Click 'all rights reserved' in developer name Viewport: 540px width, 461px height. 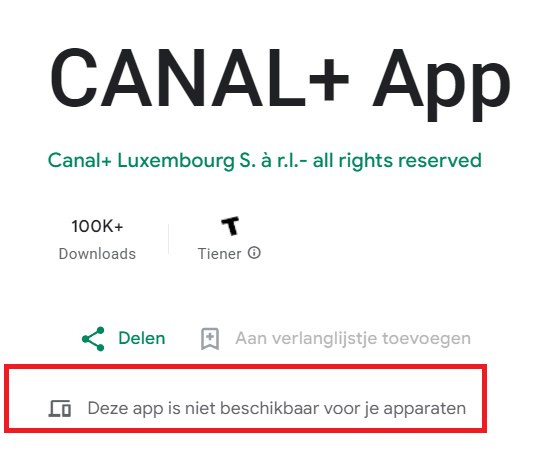[397, 161]
